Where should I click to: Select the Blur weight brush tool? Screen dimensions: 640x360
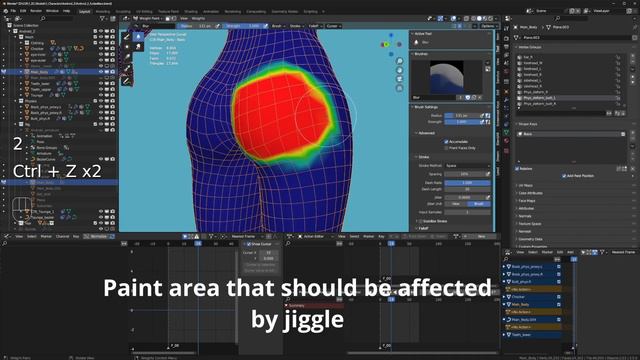[x=138, y=37]
